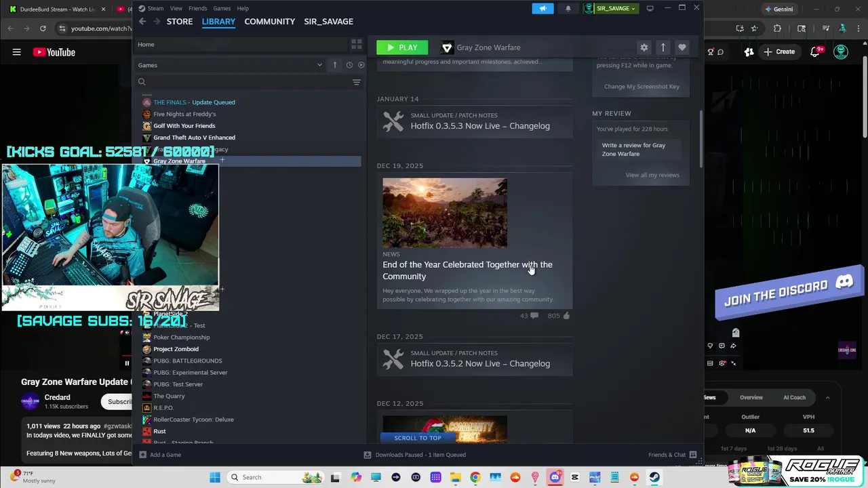Open YouTube notifications bell
This screenshot has width=868, height=488.
click(x=816, y=52)
